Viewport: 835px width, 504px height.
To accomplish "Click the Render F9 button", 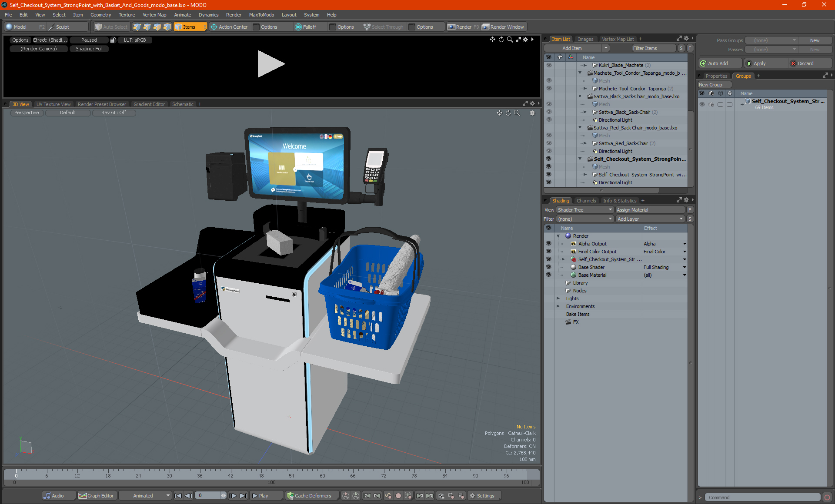I will point(463,27).
